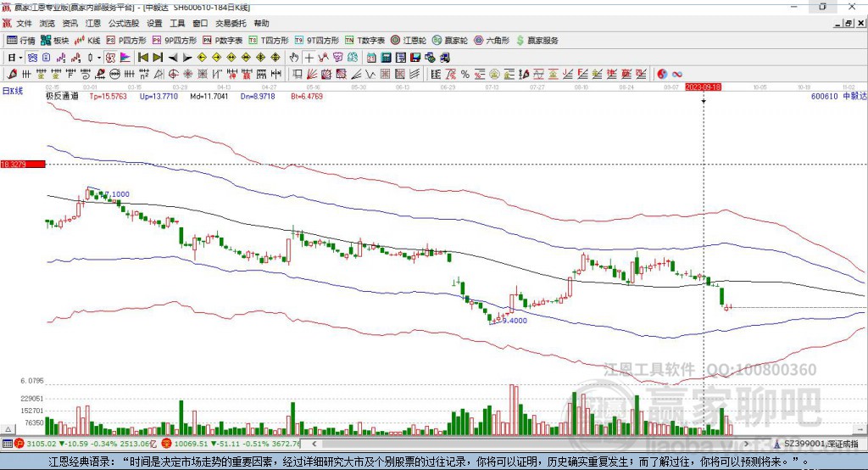Open 赢家服务 dollar-sign service
This screenshot has height=470, width=868.
[537, 41]
